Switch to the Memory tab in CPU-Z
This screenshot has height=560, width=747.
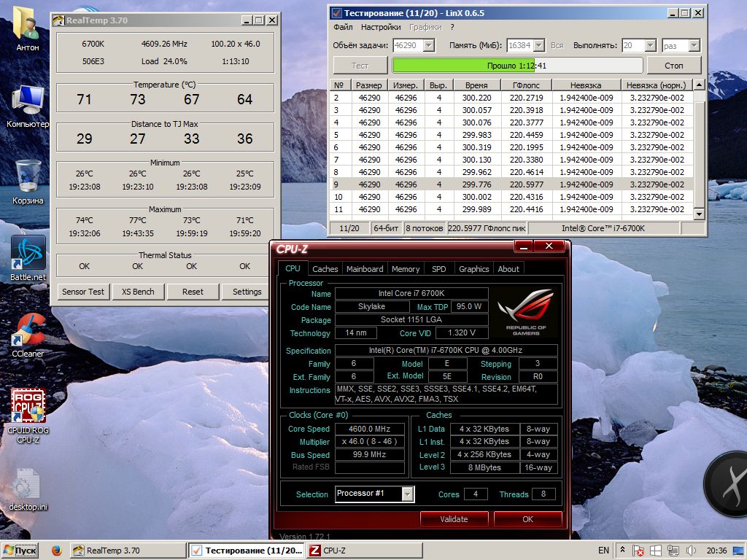406,269
